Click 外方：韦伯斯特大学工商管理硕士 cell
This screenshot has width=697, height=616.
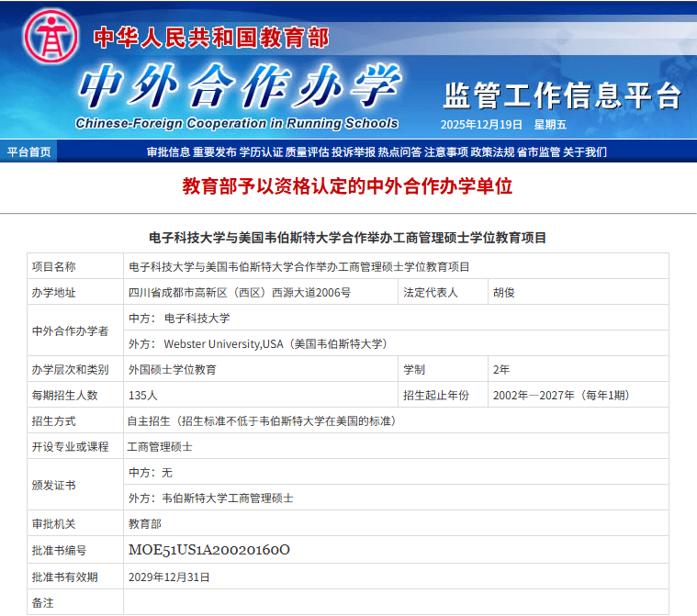396,498
